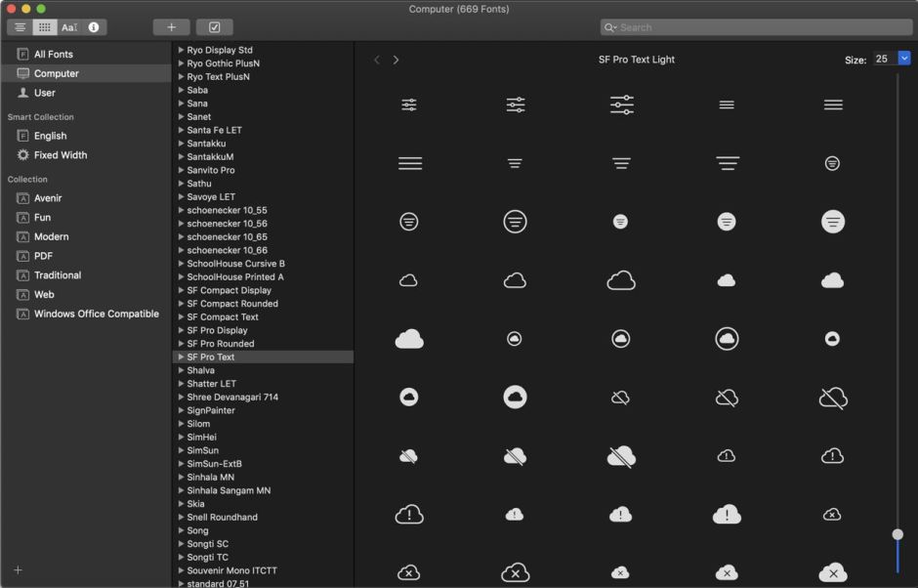This screenshot has height=588, width=918.
Task: Select the large filled cloud glyph
Action: click(x=409, y=339)
